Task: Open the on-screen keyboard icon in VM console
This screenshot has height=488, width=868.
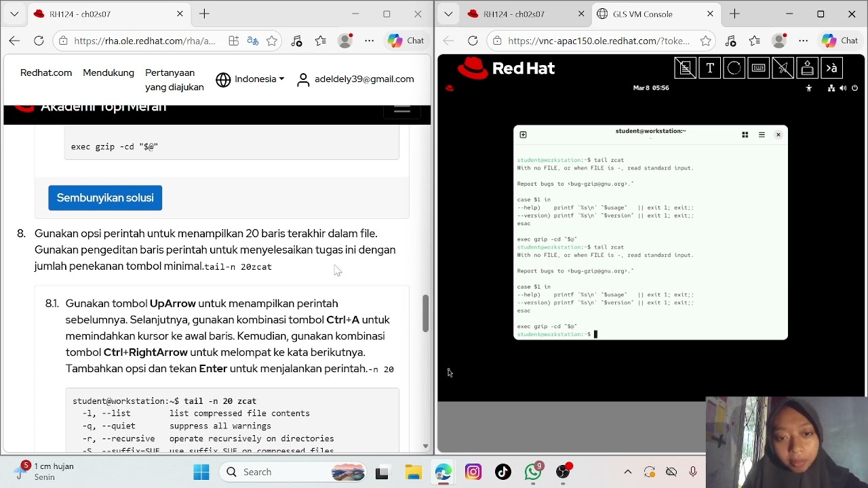Action: point(759,68)
